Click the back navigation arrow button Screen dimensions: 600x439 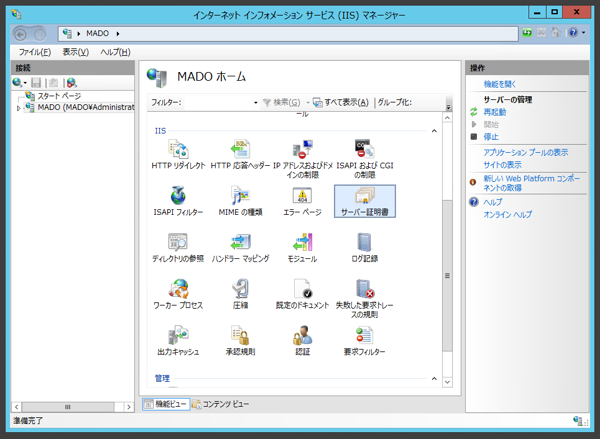tap(20, 34)
